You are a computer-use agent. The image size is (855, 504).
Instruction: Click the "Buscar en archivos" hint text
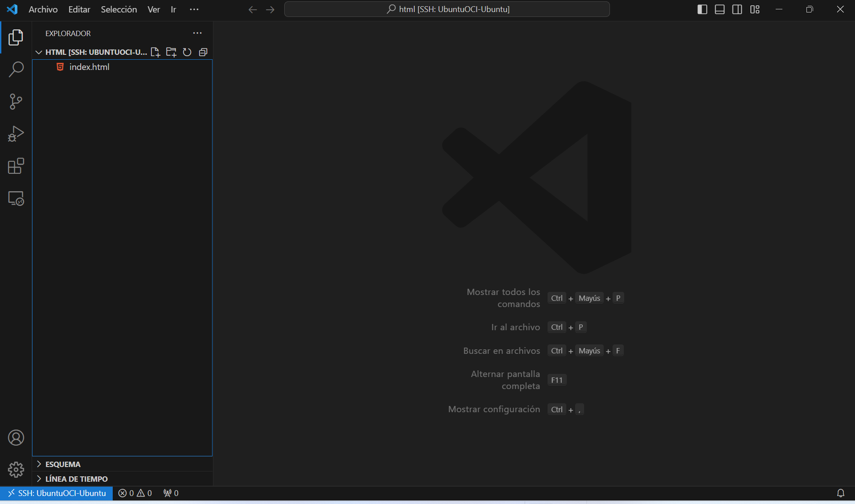(x=502, y=351)
